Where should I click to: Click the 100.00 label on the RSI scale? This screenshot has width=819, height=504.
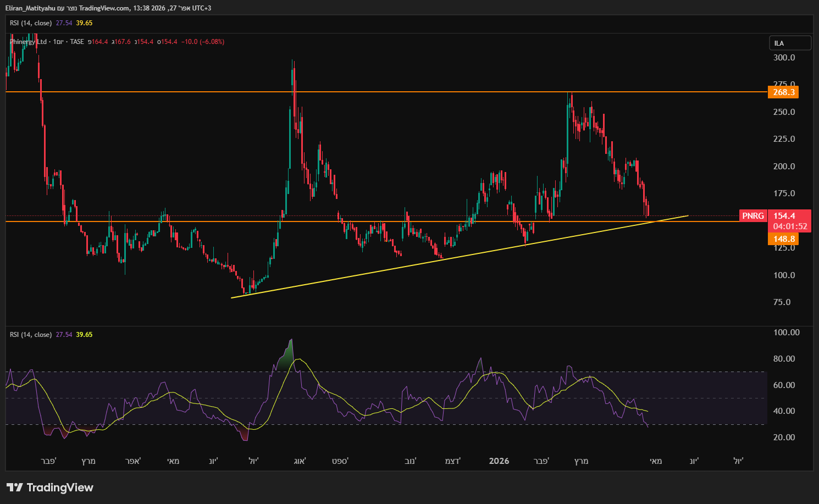pos(786,333)
